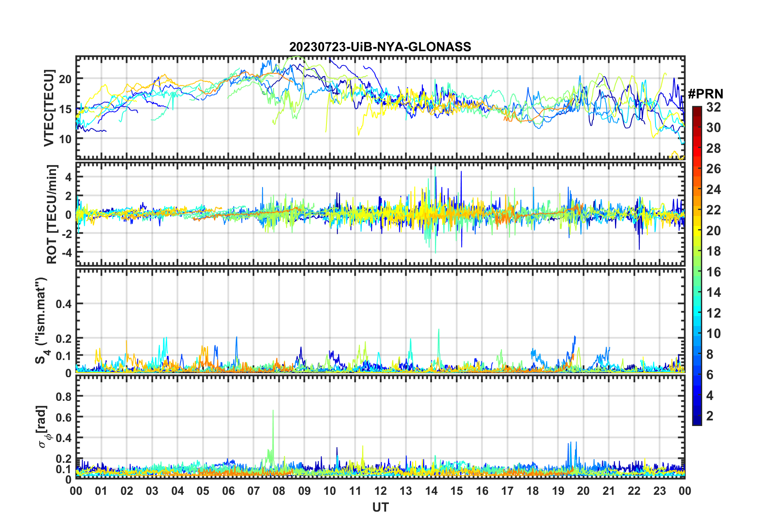
Task: Click sigma phi axis tick label 0.8
Action: 64,396
